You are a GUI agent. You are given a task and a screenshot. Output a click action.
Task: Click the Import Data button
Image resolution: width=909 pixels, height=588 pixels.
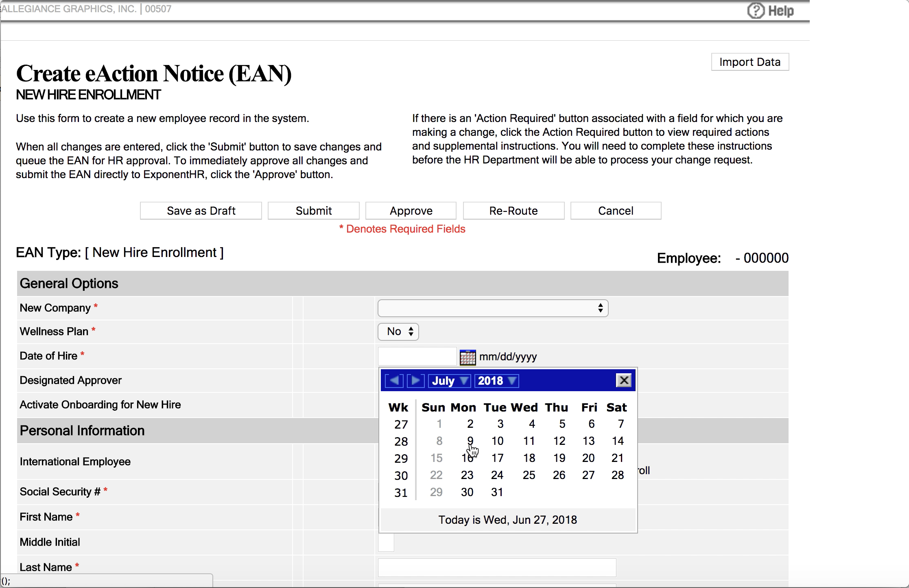pyautogui.click(x=750, y=62)
